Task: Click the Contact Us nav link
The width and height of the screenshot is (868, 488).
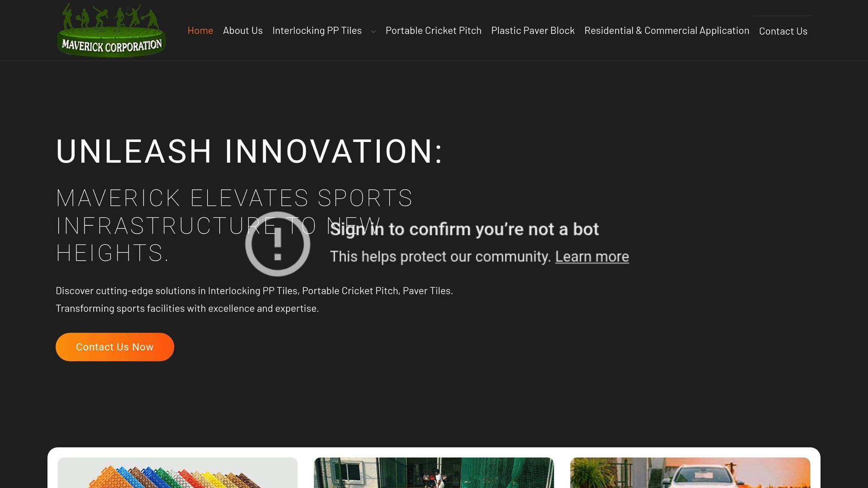Action: tap(783, 31)
